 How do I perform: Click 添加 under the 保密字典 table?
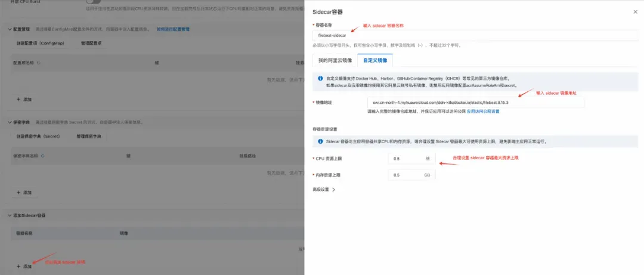pos(24,192)
